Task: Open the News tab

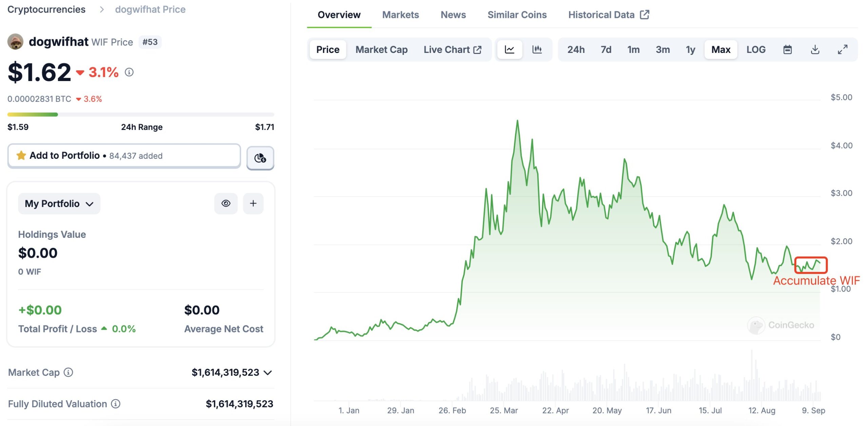Action: coord(453,15)
